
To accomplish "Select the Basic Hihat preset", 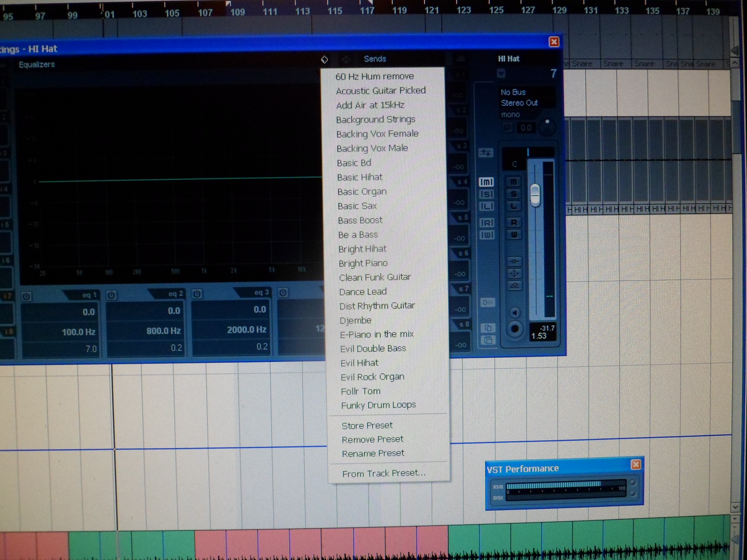I will click(360, 177).
